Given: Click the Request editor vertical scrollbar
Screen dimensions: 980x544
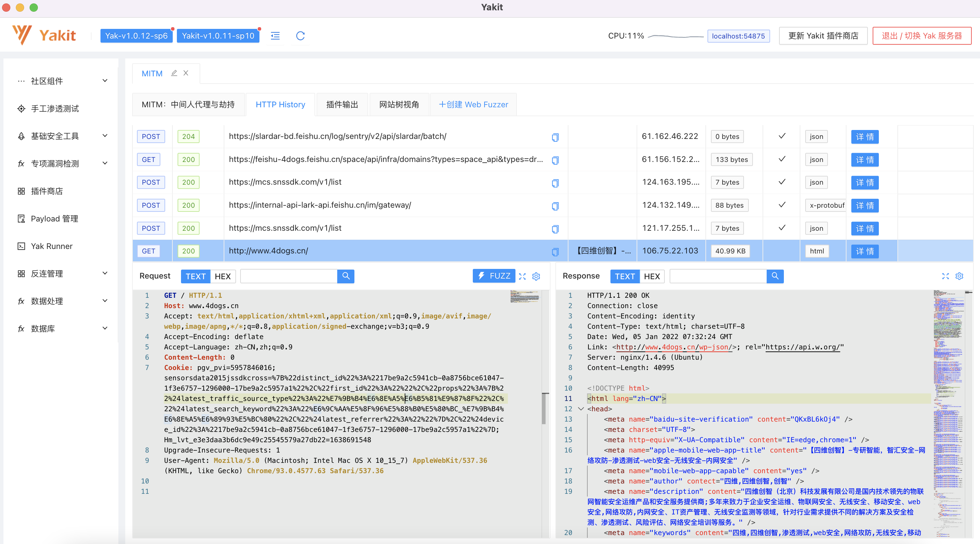Looking at the screenshot, I should [x=545, y=409].
